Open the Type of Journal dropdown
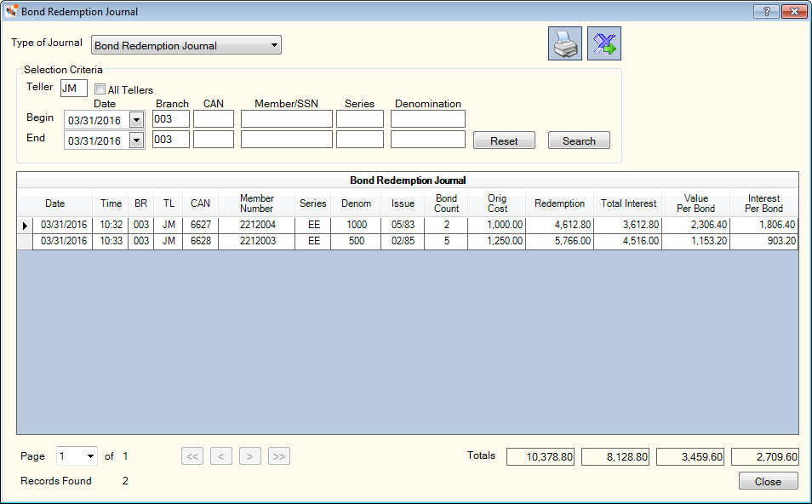The width and height of the screenshot is (812, 504). point(186,45)
